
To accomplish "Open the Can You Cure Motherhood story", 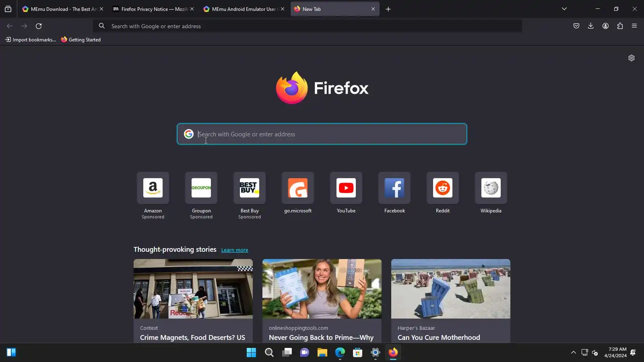I will point(439,337).
